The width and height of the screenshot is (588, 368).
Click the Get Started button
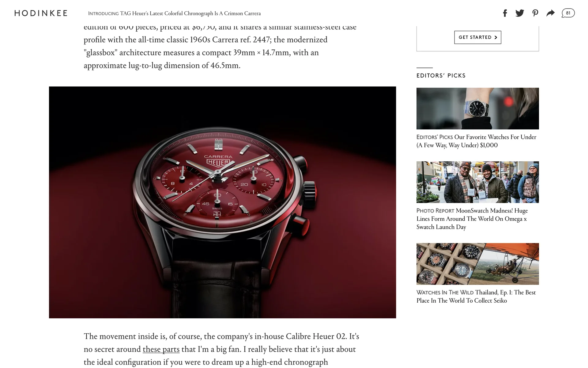point(477,37)
